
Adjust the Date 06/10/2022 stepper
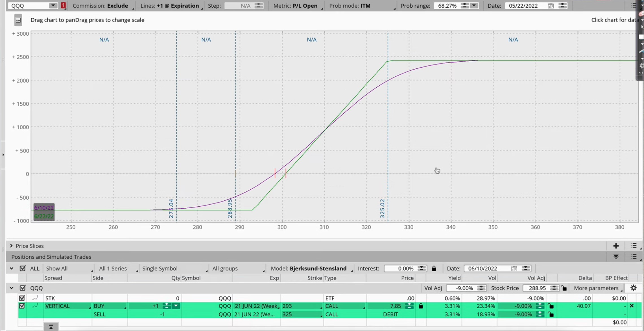pos(525,269)
